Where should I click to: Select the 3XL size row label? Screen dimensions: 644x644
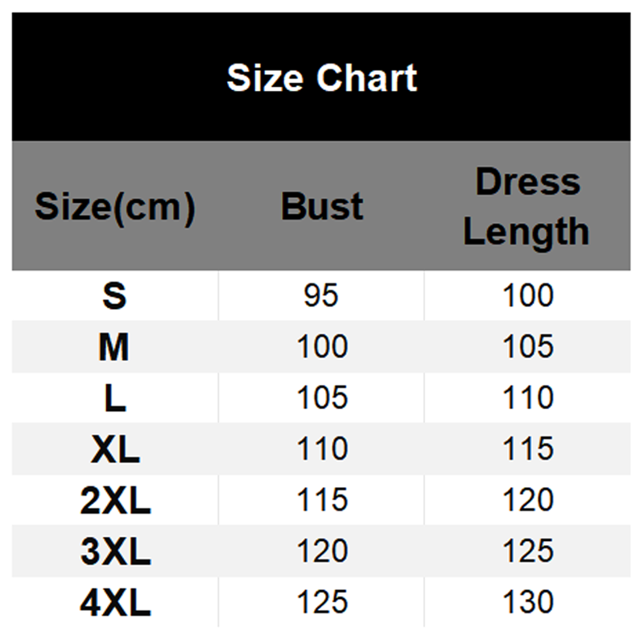115,551
